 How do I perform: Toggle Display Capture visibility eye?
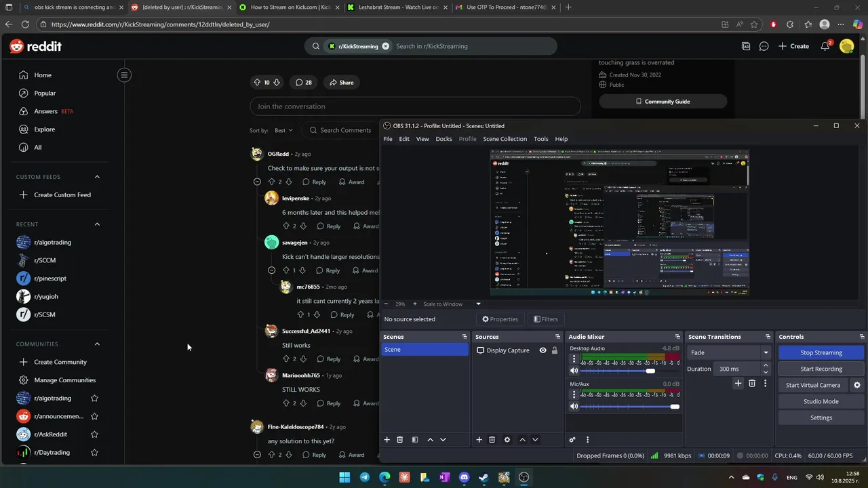pyautogui.click(x=542, y=350)
